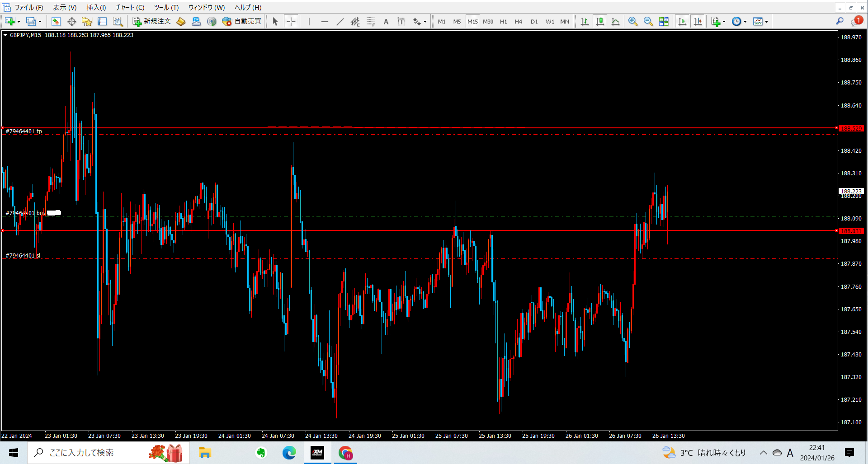Switch to bar chart display
The image size is (868, 464).
585,21
